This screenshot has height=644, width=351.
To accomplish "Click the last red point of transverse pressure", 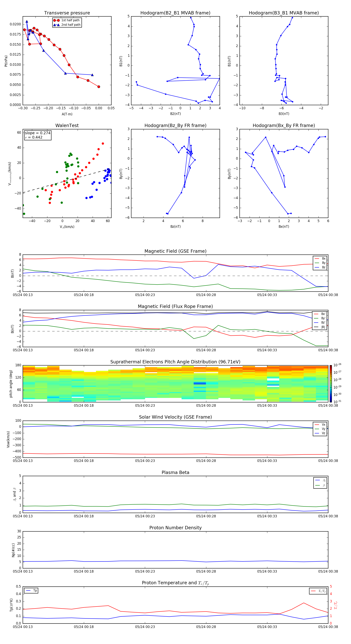I will point(99,87).
